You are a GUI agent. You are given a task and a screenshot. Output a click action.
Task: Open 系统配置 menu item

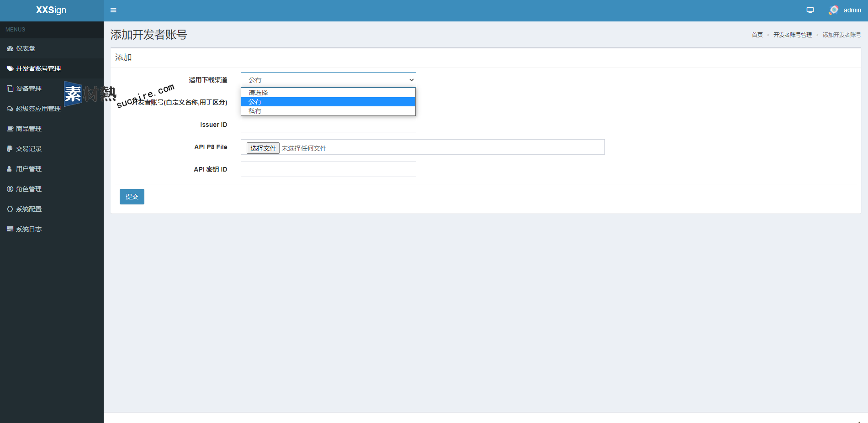point(52,209)
